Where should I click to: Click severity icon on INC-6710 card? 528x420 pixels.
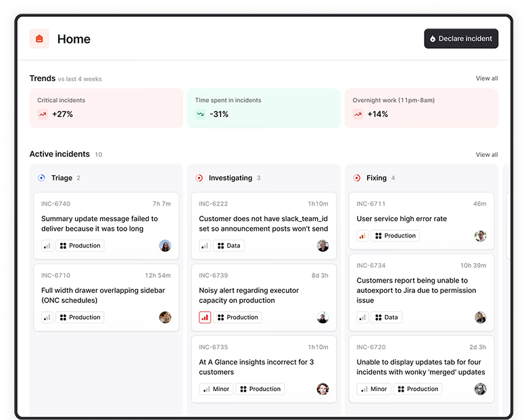47,317
